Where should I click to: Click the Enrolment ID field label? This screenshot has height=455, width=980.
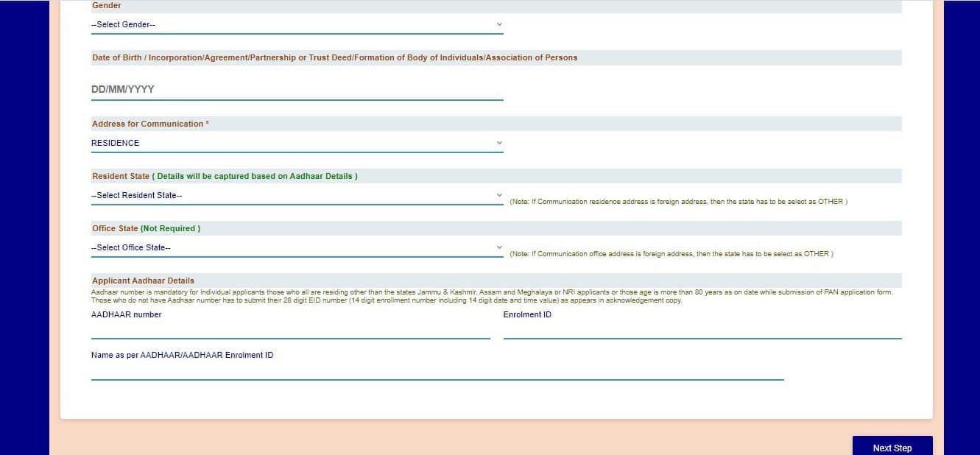527,314
